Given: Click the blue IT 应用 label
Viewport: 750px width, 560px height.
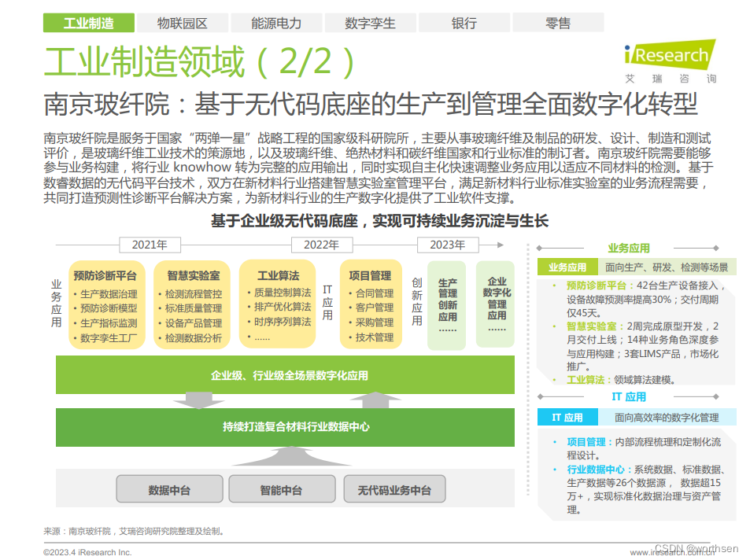Looking at the screenshot, I should tap(567, 418).
